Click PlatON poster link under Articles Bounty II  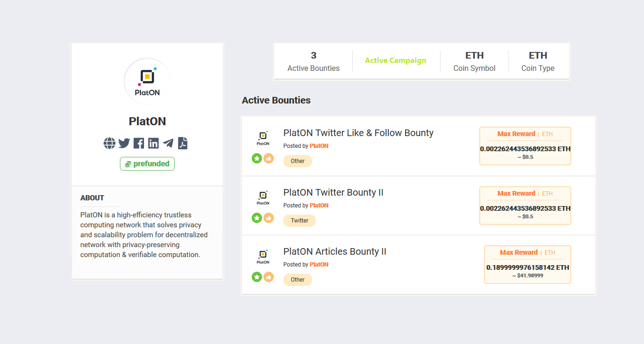(x=319, y=265)
